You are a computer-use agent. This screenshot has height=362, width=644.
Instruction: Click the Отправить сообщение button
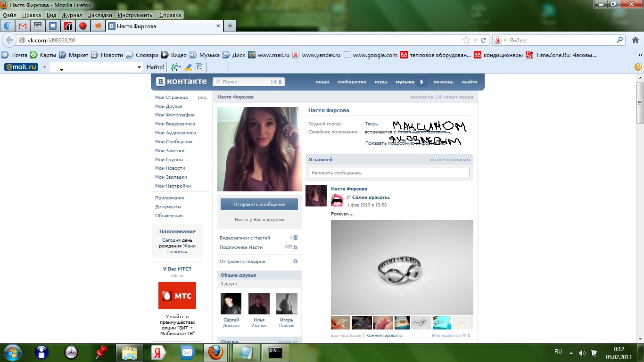[x=259, y=204]
